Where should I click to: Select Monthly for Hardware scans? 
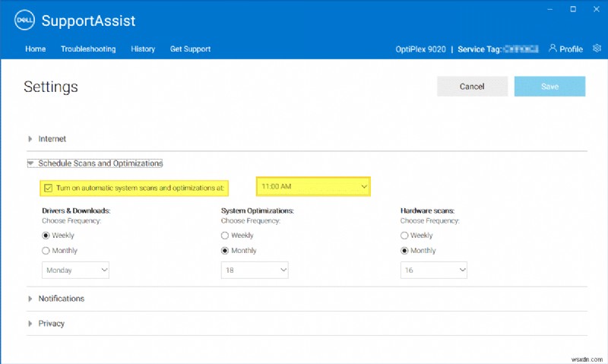tap(404, 251)
